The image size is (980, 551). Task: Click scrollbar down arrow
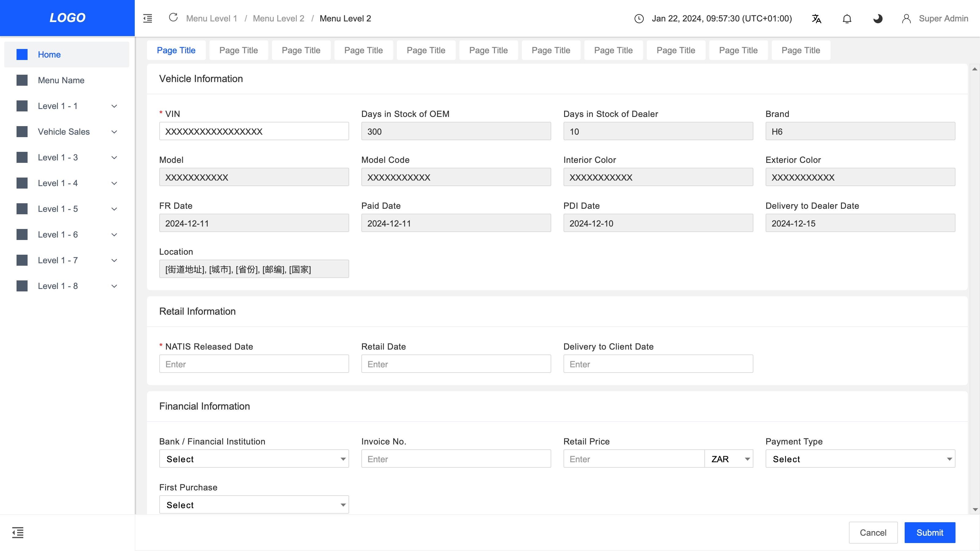[975, 510]
